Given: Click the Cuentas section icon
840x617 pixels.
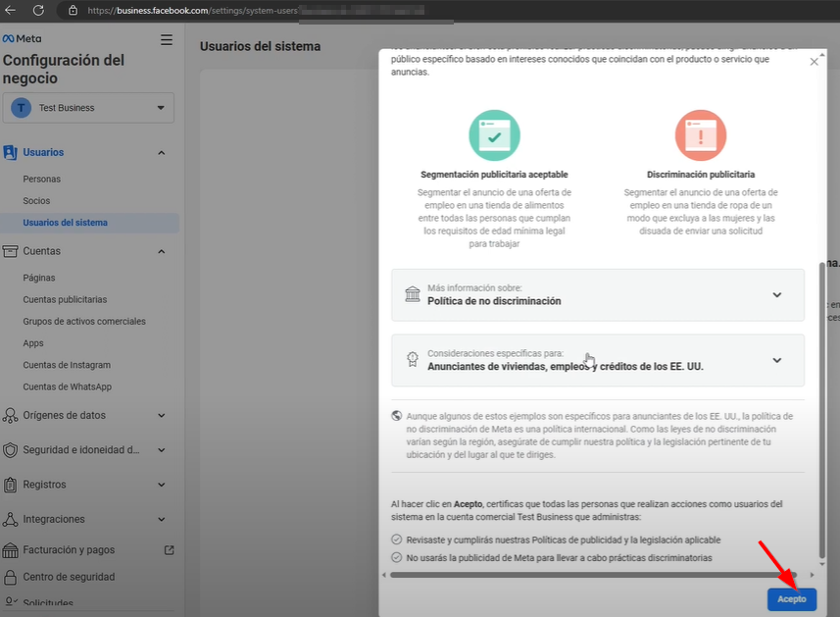Looking at the screenshot, I should tap(10, 251).
